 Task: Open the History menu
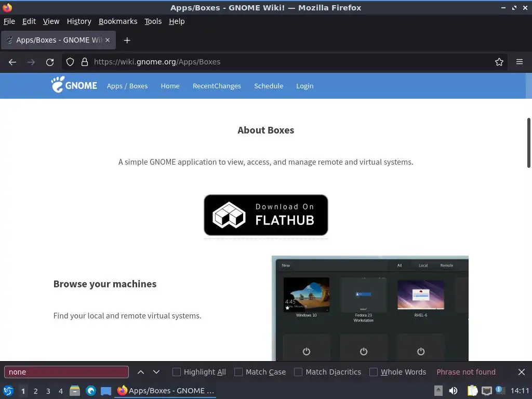[79, 21]
